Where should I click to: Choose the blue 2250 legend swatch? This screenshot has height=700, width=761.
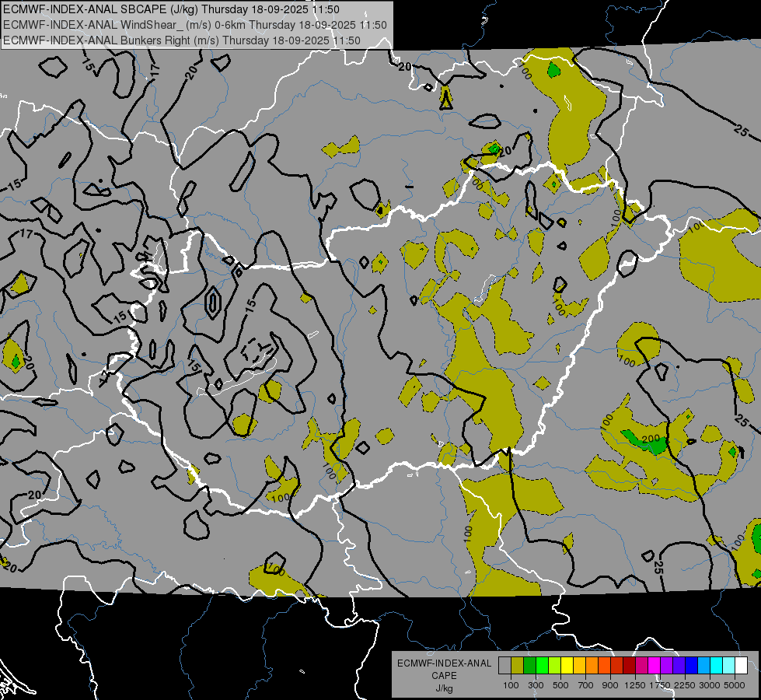coord(692,666)
